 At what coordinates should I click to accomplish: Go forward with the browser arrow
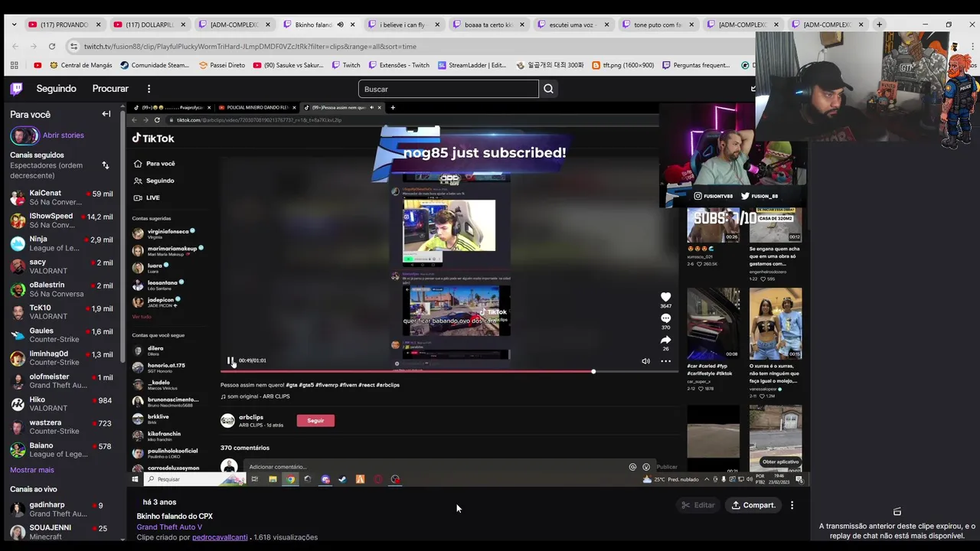tap(33, 46)
